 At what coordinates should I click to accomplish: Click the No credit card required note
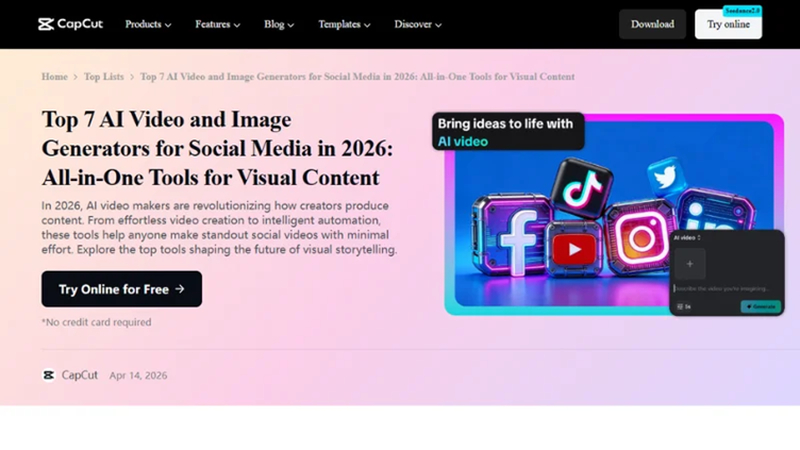96,322
